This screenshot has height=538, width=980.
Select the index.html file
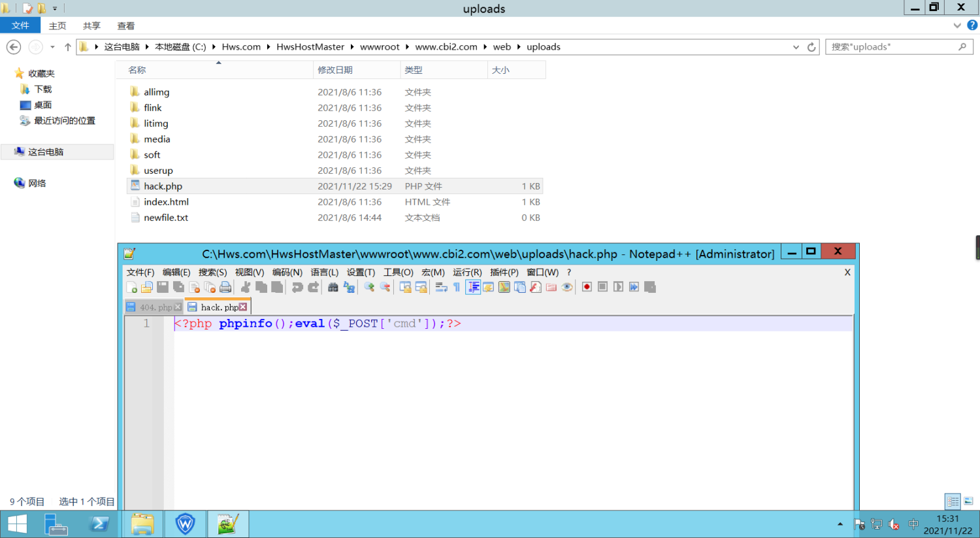point(166,202)
